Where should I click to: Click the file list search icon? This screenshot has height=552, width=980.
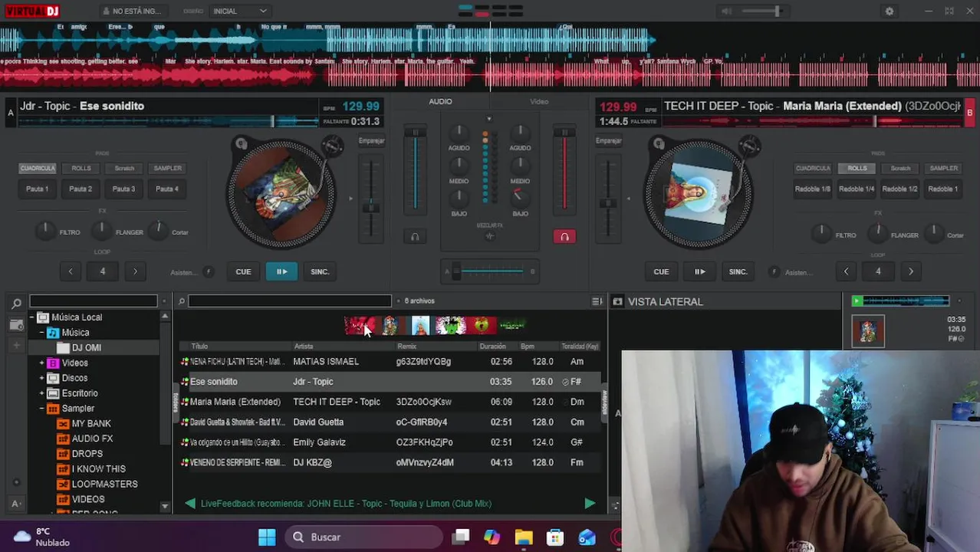(182, 301)
